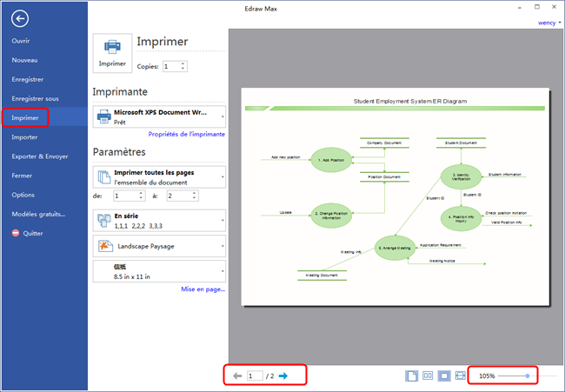Click the 'à' end page field

[x=183, y=196]
